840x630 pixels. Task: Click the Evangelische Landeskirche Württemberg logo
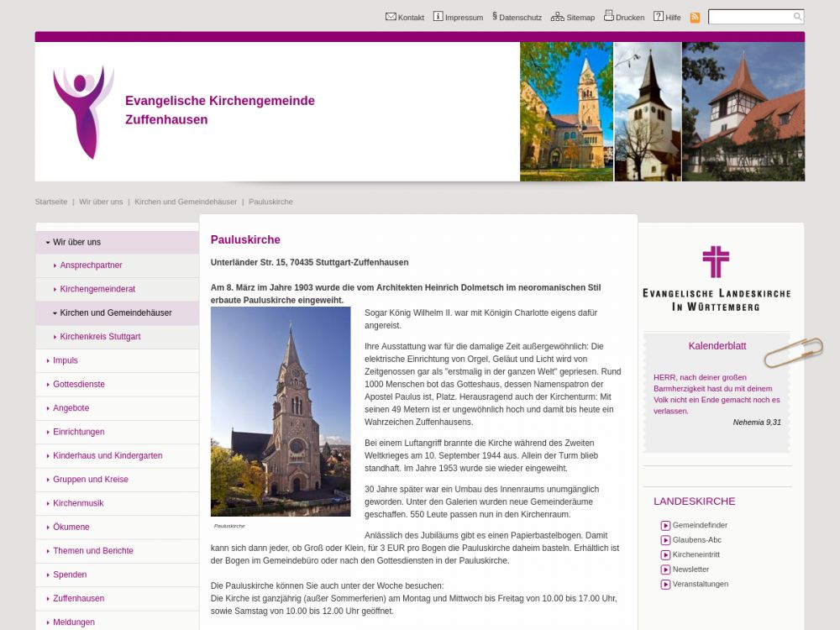716,278
